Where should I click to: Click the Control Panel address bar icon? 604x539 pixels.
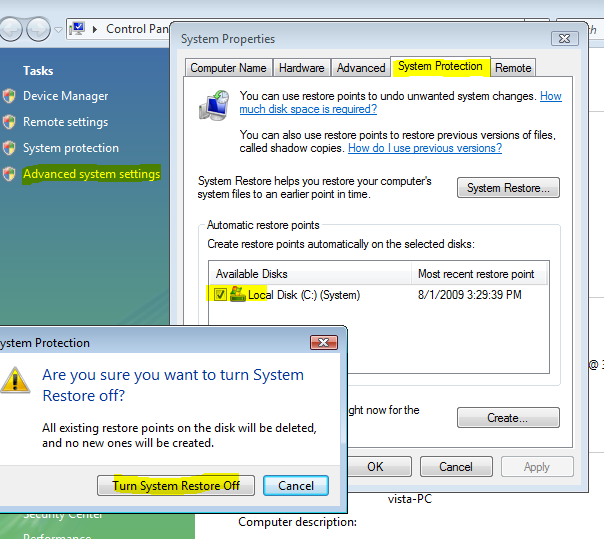coord(77,29)
